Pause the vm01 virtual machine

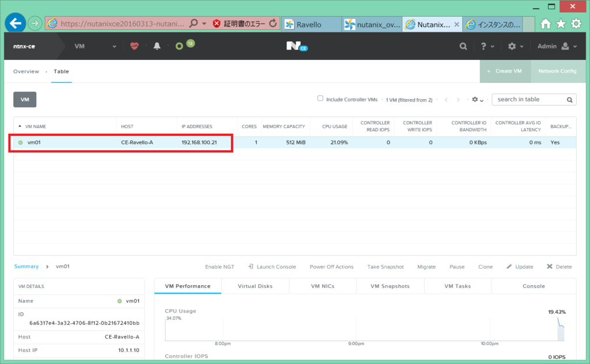(x=457, y=267)
